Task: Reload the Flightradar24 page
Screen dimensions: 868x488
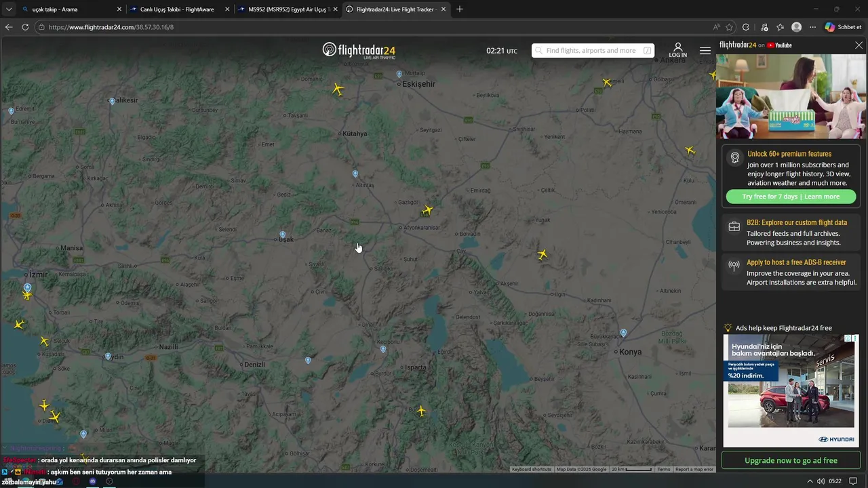Action: pyautogui.click(x=25, y=27)
